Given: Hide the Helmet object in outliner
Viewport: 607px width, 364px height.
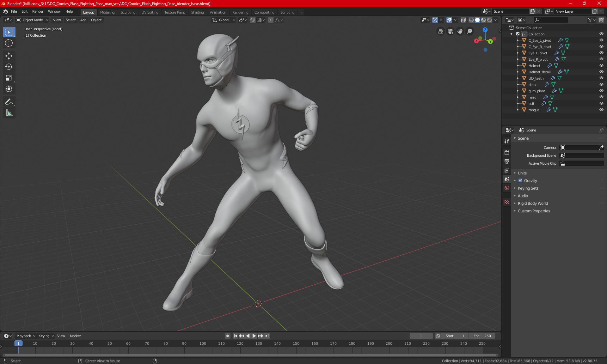Looking at the screenshot, I should (601, 65).
